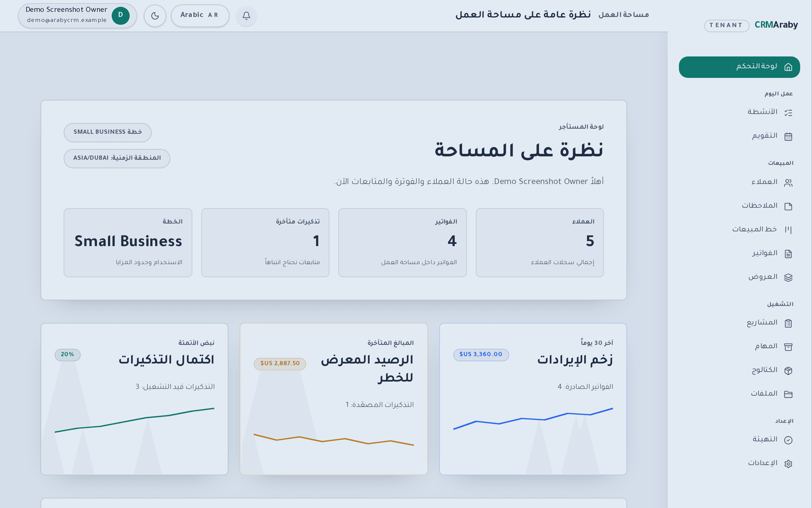The width and height of the screenshot is (812, 508).
Task: Click the note icon beside الملاحظات
Action: [788, 206]
